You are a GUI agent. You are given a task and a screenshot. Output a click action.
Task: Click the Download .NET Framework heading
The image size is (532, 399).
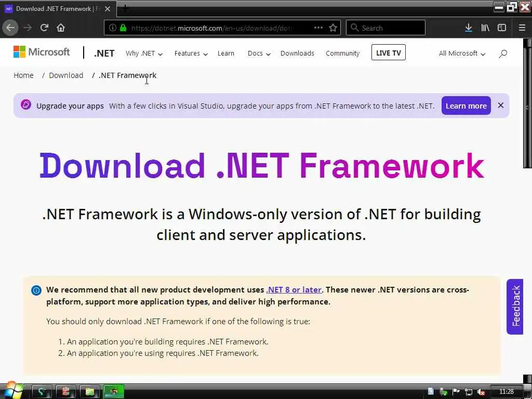(262, 166)
